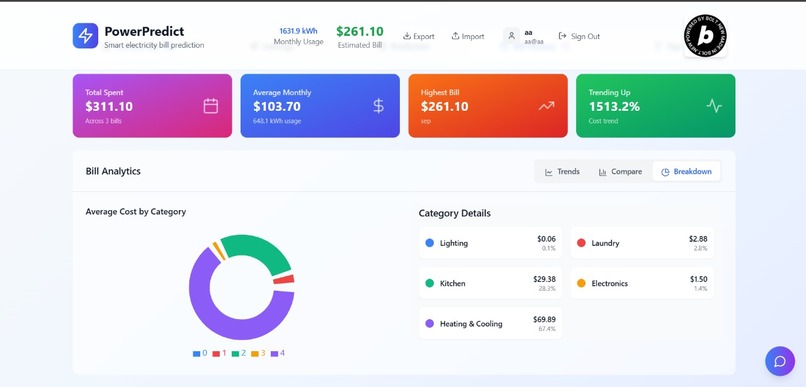Select the Lighting category row
The height and width of the screenshot is (387, 806).
click(x=490, y=243)
